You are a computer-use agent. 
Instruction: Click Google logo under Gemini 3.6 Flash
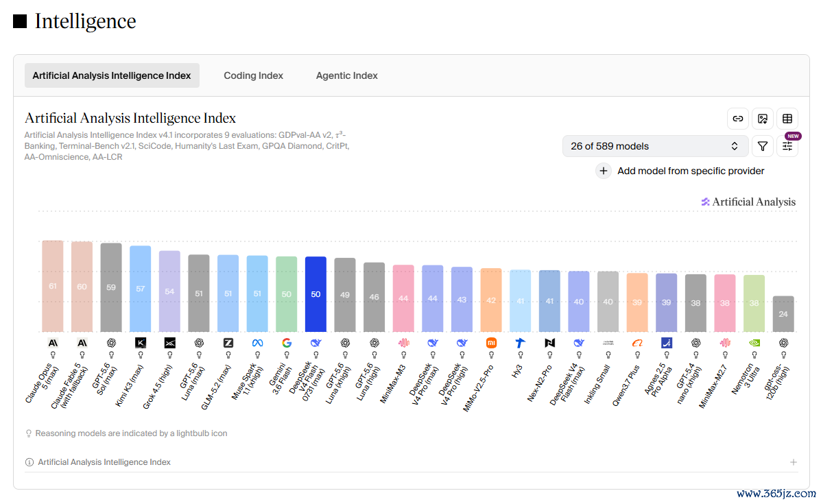(287, 343)
